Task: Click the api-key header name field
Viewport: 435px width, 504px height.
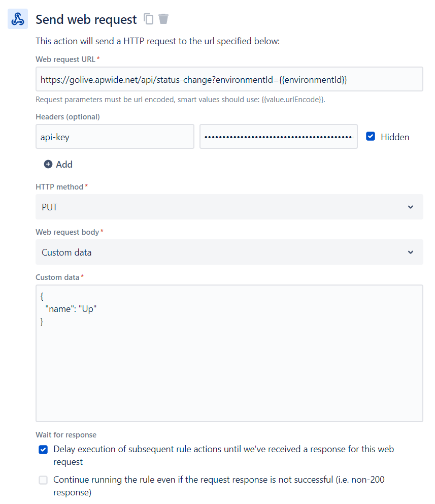Action: [115, 137]
